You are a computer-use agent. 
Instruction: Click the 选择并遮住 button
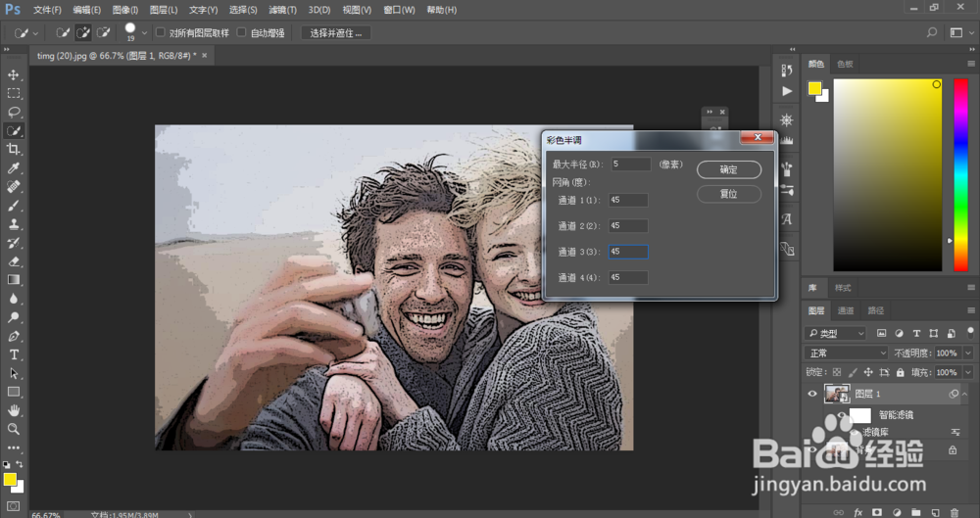tap(336, 33)
